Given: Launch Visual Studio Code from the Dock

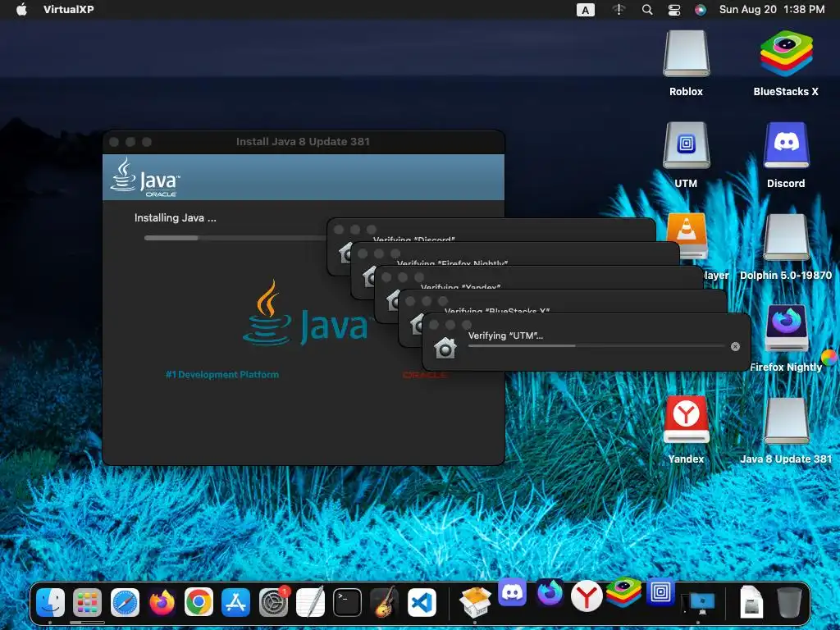Looking at the screenshot, I should [422, 602].
